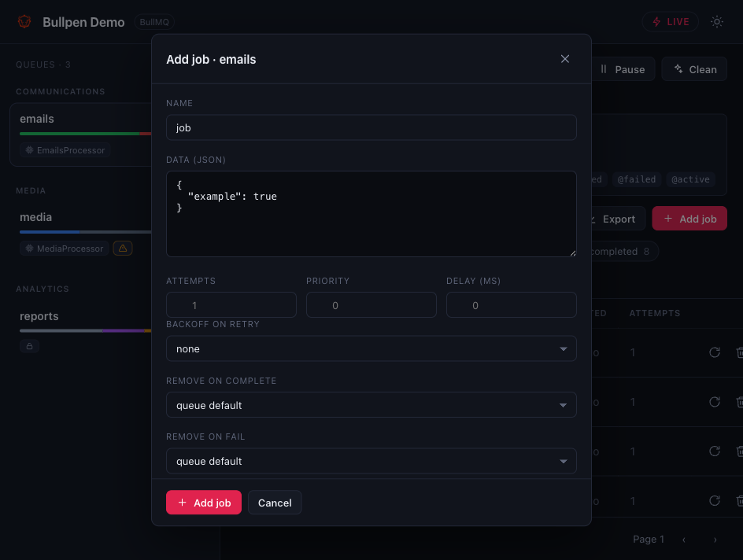Click the retry icon in last row
This screenshot has width=743, height=560.
[714, 501]
